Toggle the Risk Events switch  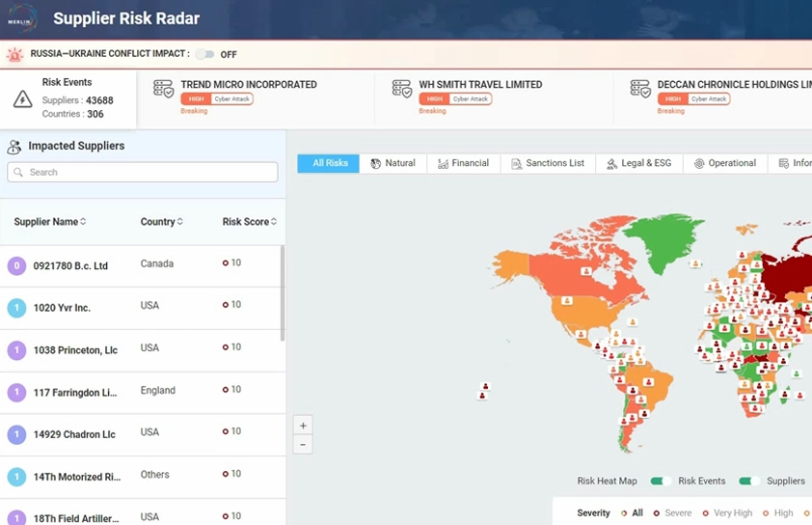[x=749, y=481]
